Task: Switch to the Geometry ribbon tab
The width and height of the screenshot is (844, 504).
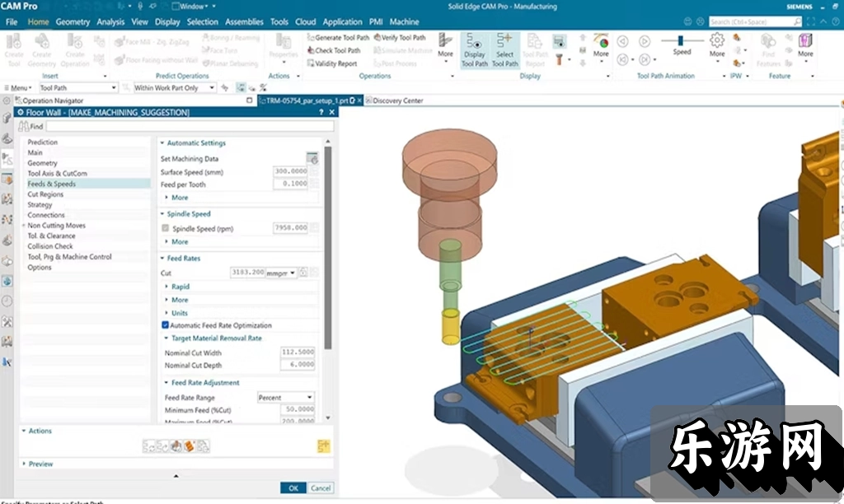Action: [x=73, y=21]
